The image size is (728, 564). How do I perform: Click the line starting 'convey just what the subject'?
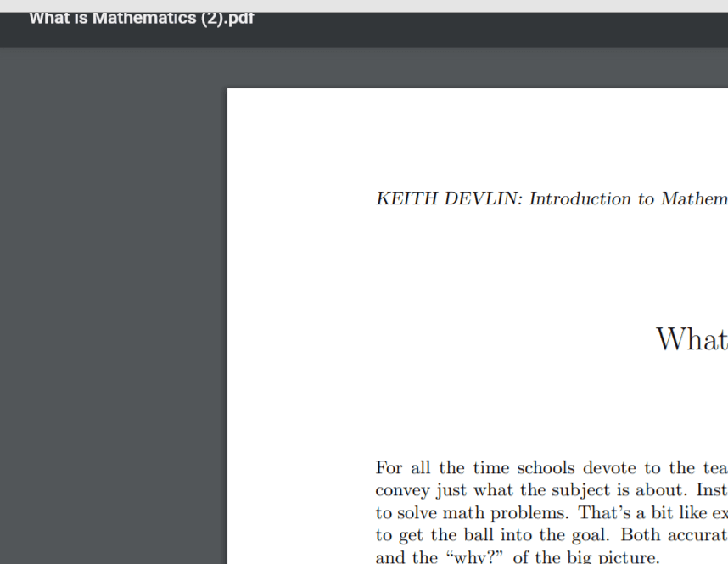pyautogui.click(x=552, y=490)
